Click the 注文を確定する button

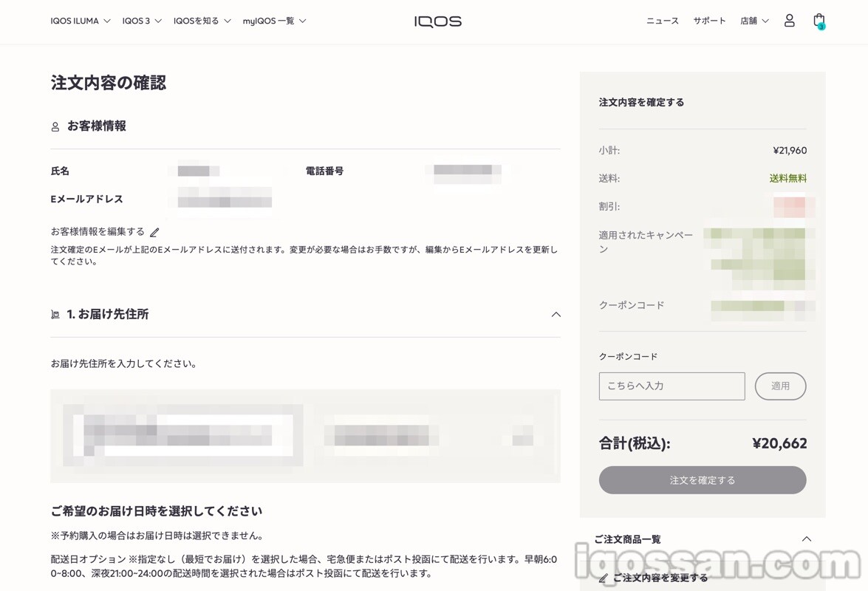pyautogui.click(x=702, y=480)
